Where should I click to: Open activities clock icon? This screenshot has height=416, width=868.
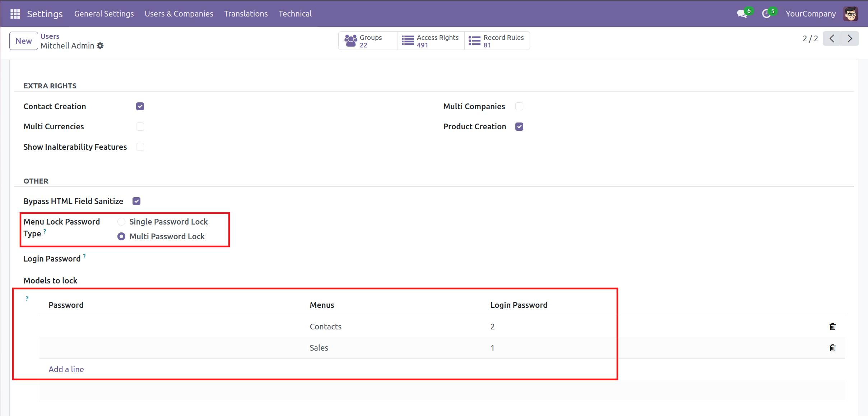tap(766, 14)
